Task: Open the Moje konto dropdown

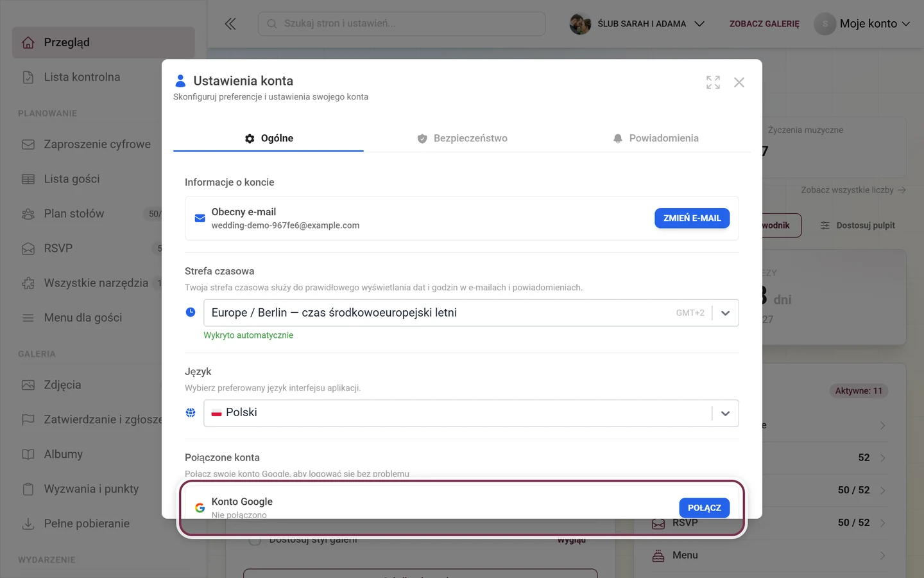Action: (862, 24)
